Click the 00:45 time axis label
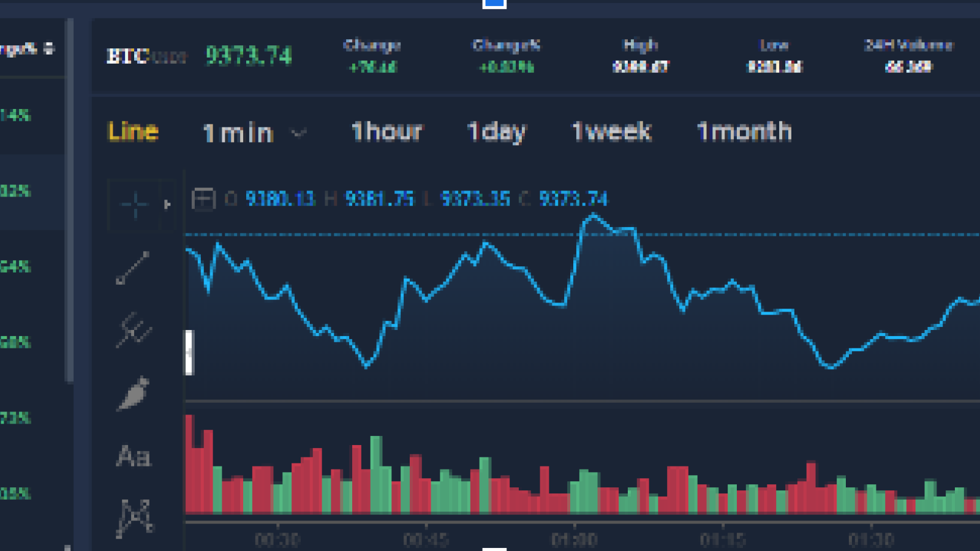980x551 pixels. [x=426, y=539]
